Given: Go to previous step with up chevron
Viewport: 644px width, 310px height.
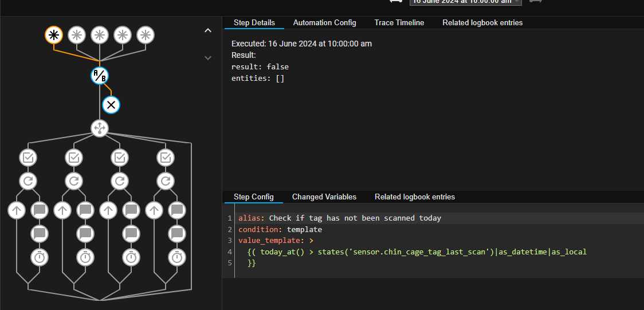Looking at the screenshot, I should [208, 31].
